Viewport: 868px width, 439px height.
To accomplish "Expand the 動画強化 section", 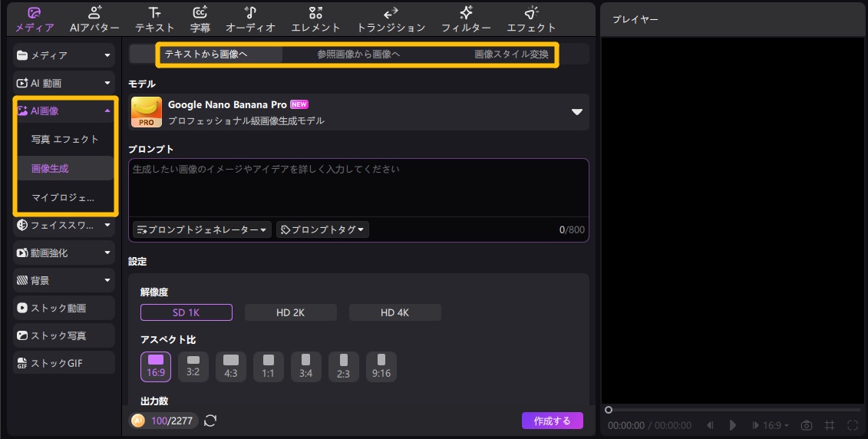I will point(64,253).
